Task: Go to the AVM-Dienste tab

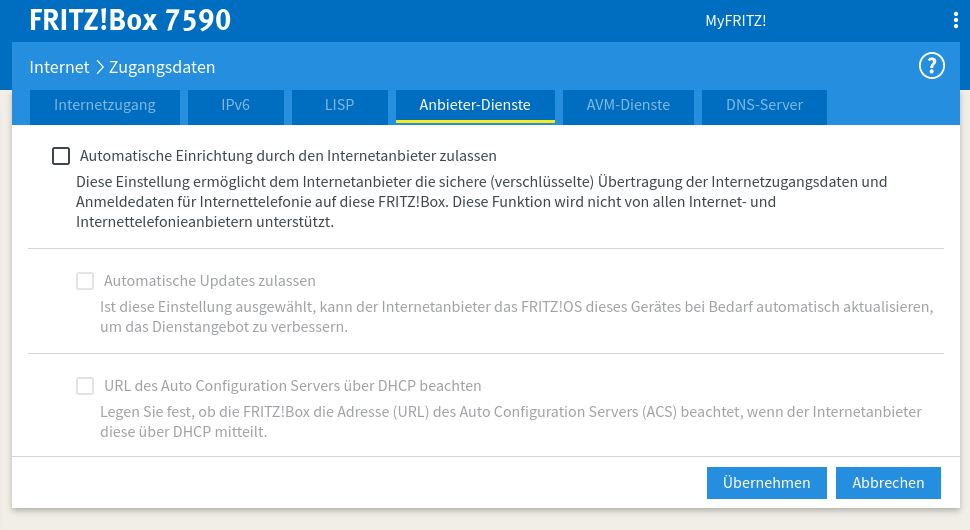Action: (628, 105)
